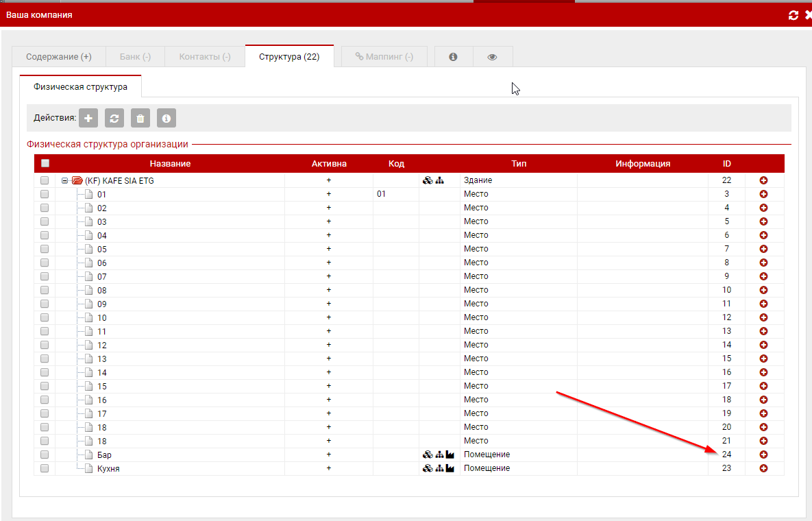The image size is (812, 521).
Task: Click red plus icon in Бар row
Action: pyautogui.click(x=763, y=455)
